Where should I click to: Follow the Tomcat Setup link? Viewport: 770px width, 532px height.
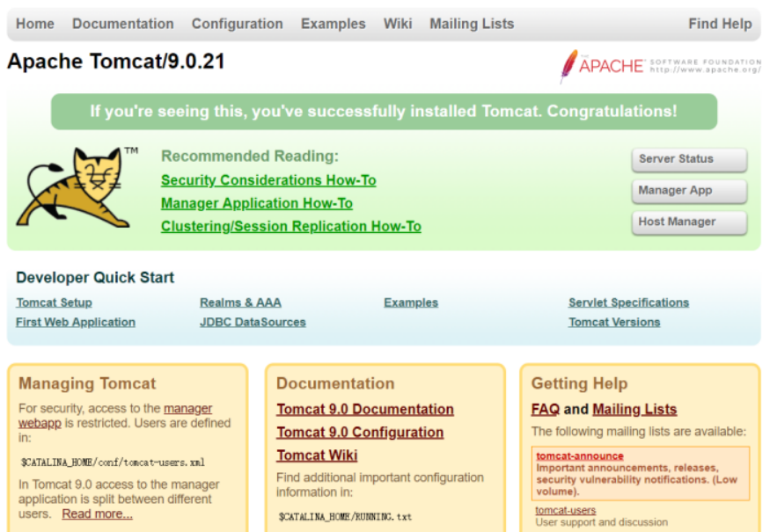click(x=54, y=302)
